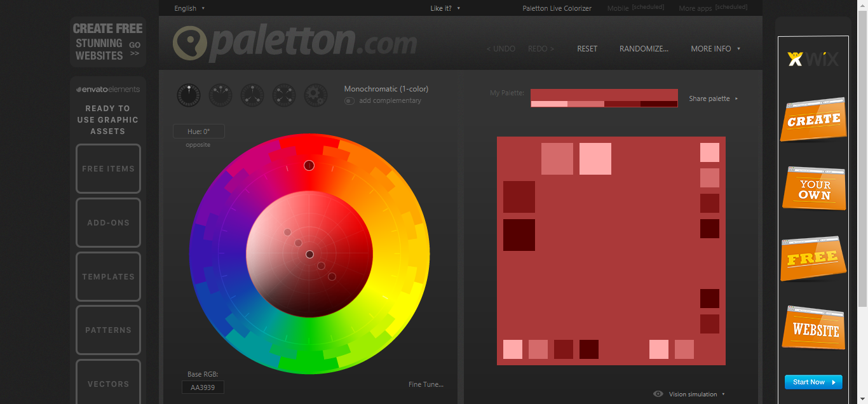868x404 pixels.
Task: Click the Start Now button
Action: (x=813, y=382)
